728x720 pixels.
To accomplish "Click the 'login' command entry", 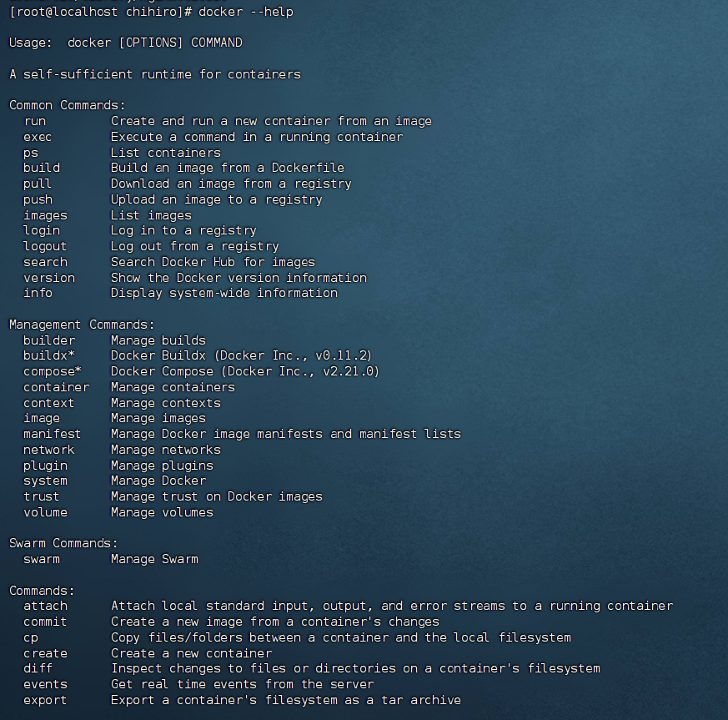I will pyautogui.click(x=42, y=231).
